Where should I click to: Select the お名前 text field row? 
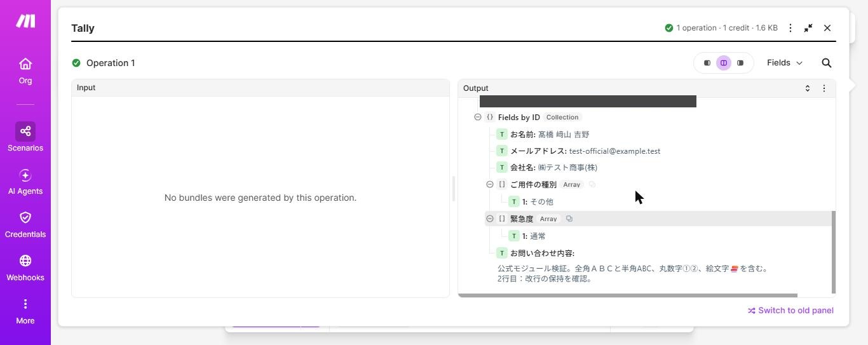pyautogui.click(x=543, y=134)
